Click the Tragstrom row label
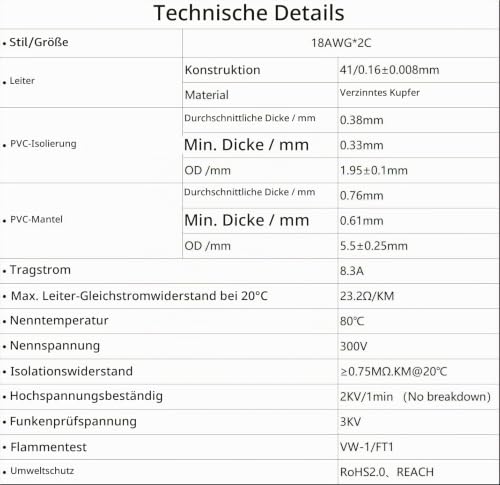 tap(40, 270)
